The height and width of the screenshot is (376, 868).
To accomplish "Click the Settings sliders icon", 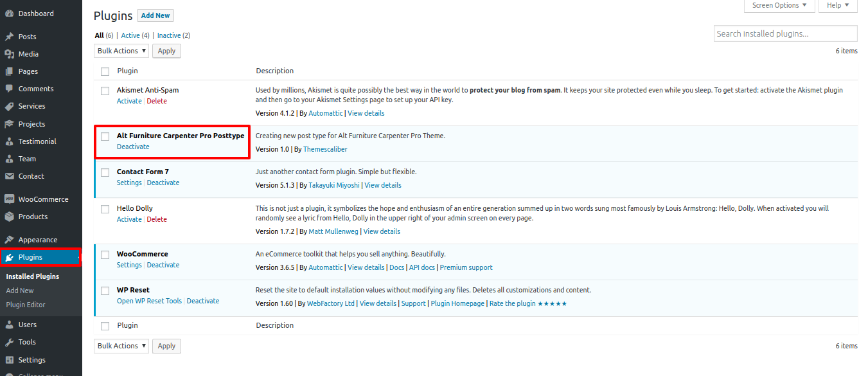I will click(9, 360).
